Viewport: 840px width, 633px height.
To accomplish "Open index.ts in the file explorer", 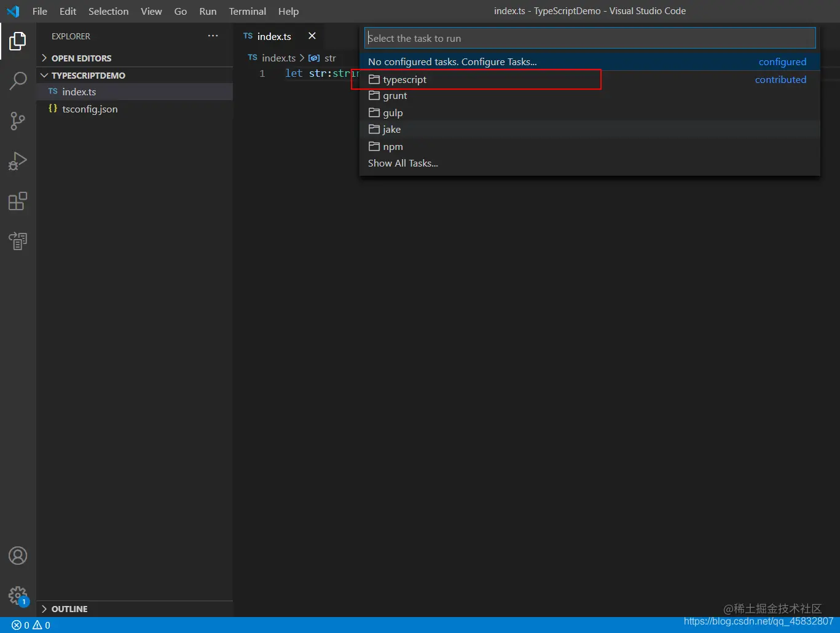I will (x=135, y=92).
